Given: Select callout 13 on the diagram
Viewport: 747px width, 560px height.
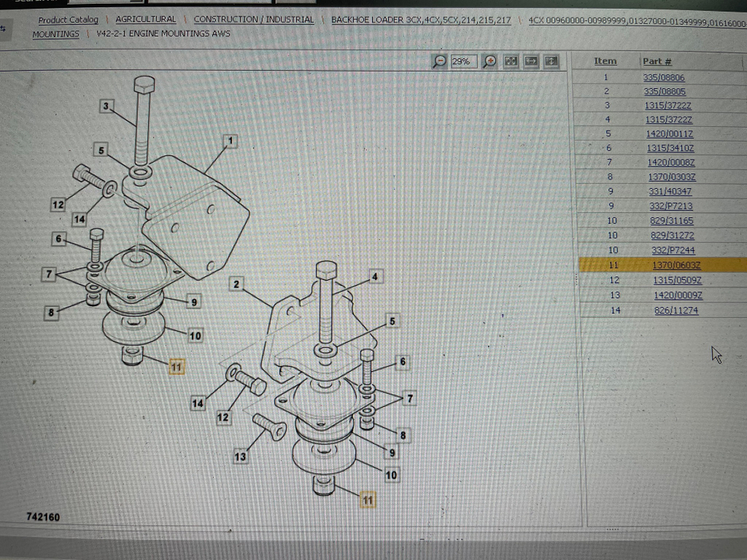Looking at the screenshot, I should click(240, 456).
